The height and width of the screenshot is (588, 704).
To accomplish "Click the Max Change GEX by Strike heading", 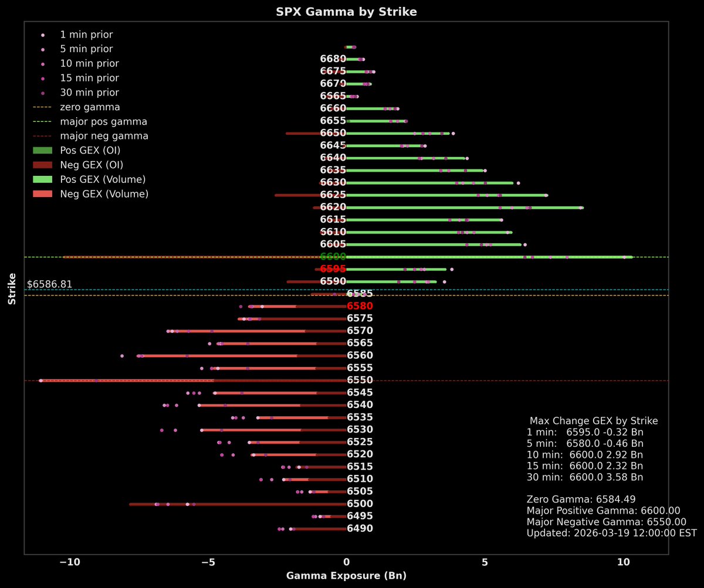I will pyautogui.click(x=593, y=421).
